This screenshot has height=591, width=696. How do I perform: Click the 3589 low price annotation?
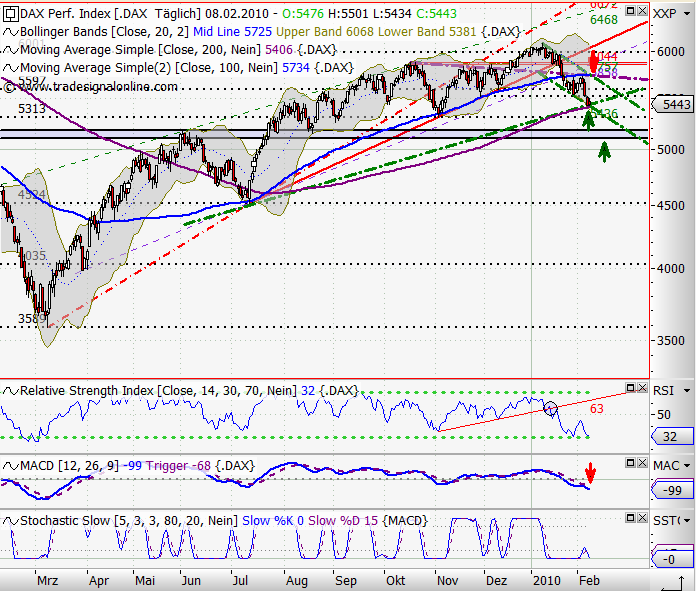coord(32,319)
